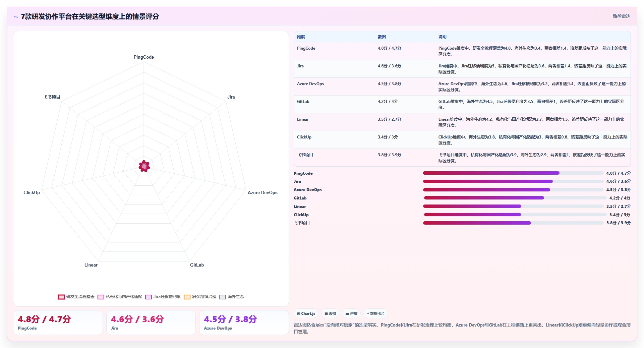Image resolution: width=644 pixels, height=348 pixels.
Task: Click the PingCode progress bar
Action: [513, 173]
